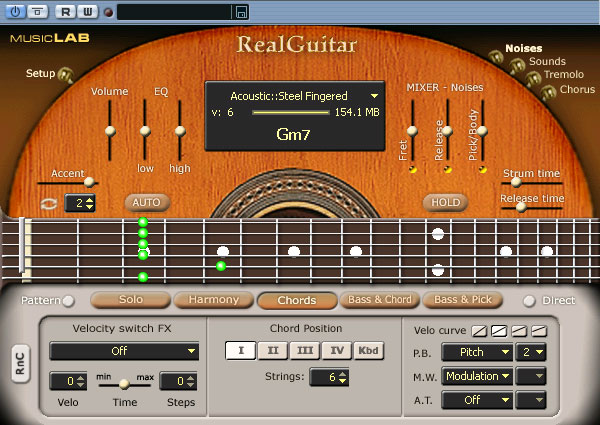Switch to Solo mode

[130, 300]
